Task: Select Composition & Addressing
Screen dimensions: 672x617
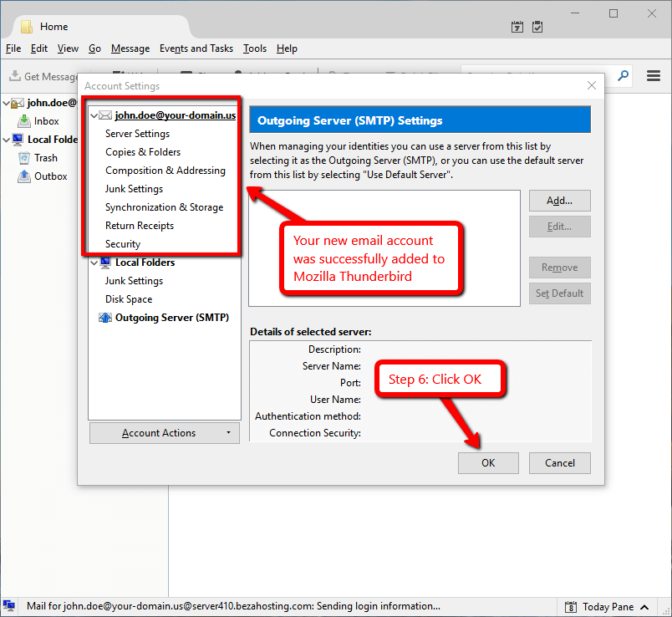Action: 165,171
